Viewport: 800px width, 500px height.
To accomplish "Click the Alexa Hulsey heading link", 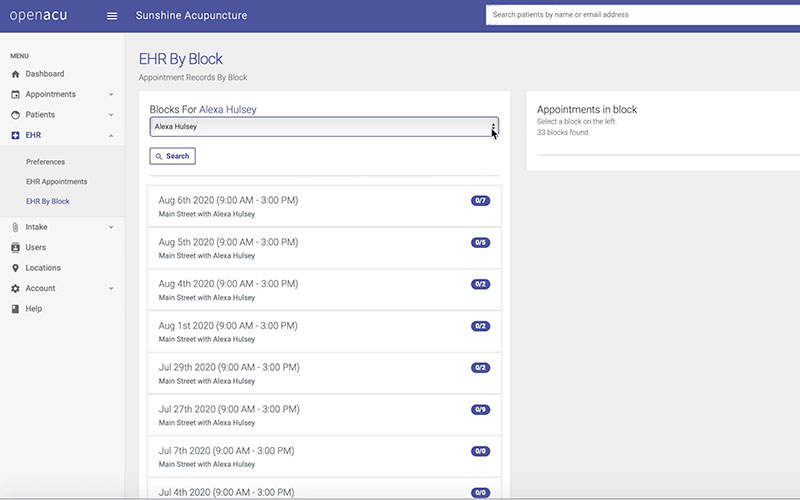I will coord(228,109).
